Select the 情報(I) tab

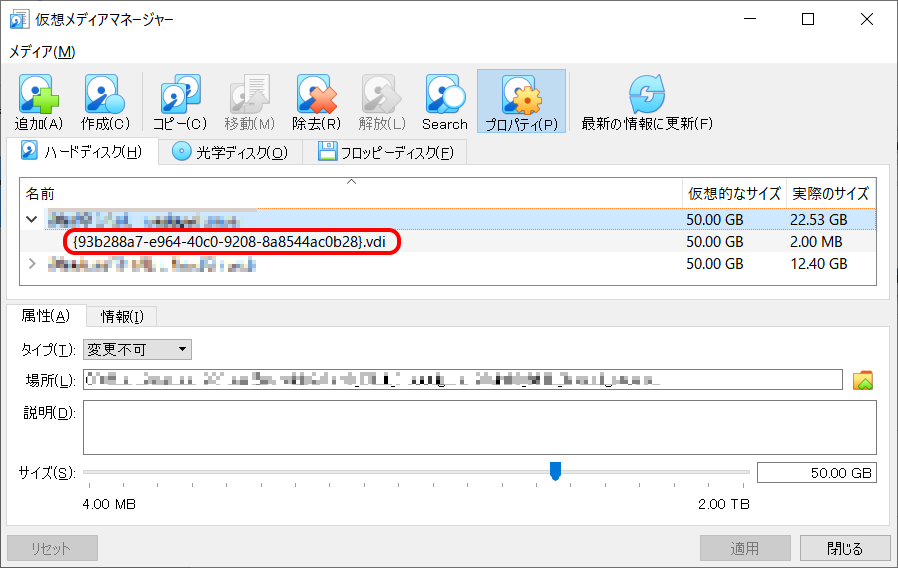point(121,317)
